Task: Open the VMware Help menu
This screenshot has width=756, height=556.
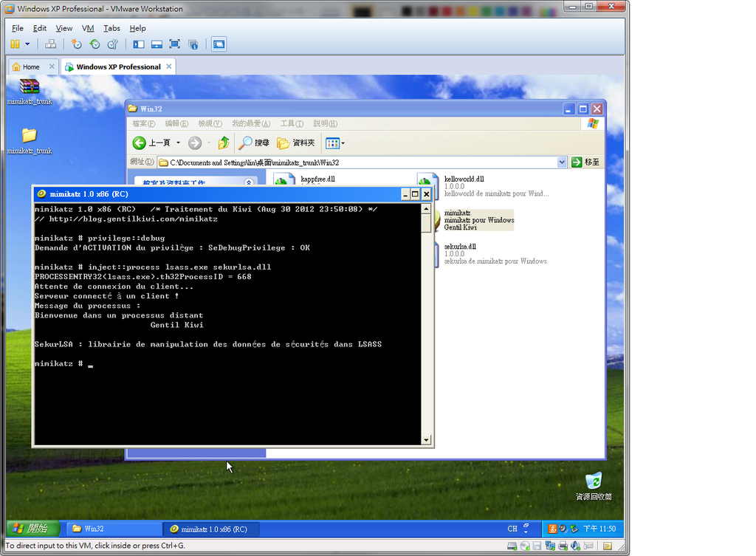Action: [137, 28]
